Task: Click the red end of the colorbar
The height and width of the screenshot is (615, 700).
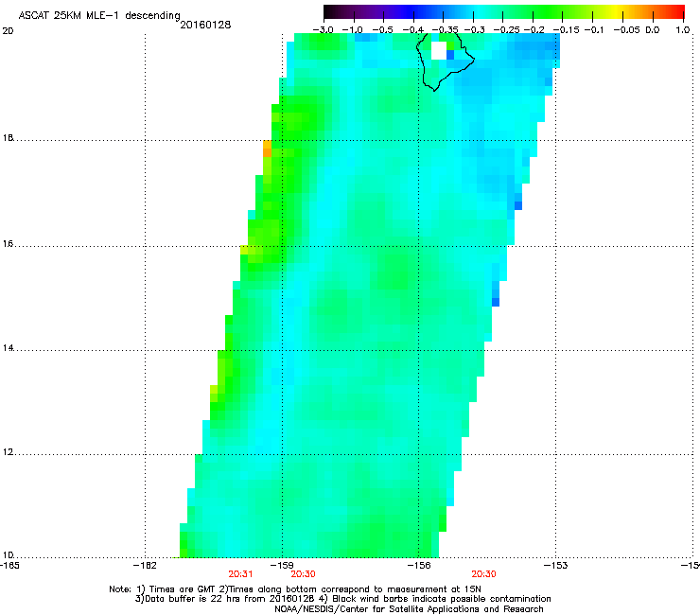Action: [676, 12]
